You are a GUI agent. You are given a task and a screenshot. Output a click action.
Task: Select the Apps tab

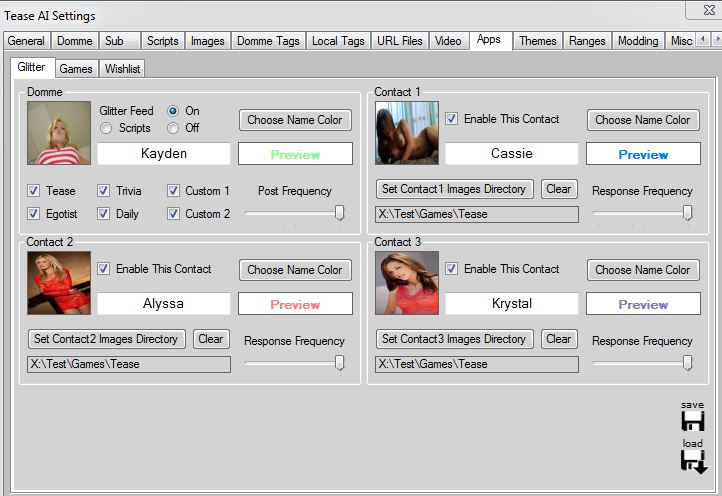coord(489,40)
